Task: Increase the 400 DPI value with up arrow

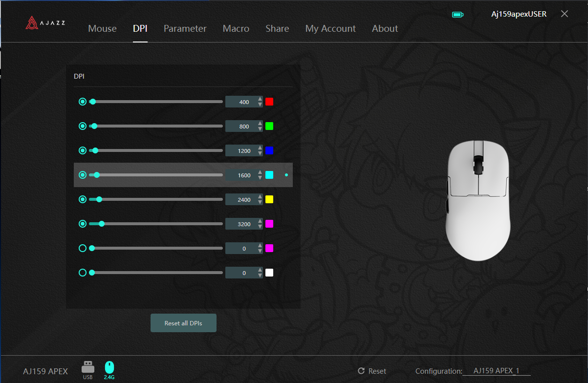Action: tap(260, 99)
